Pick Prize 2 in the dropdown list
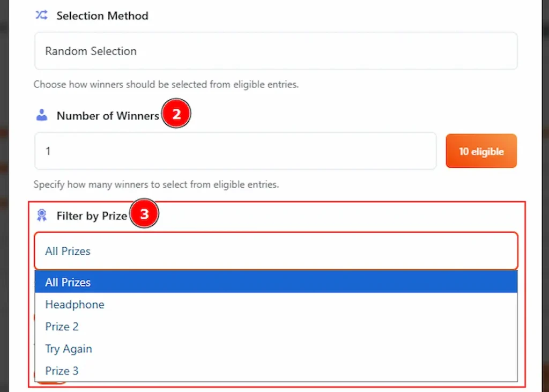The image size is (549, 392). pyautogui.click(x=62, y=327)
